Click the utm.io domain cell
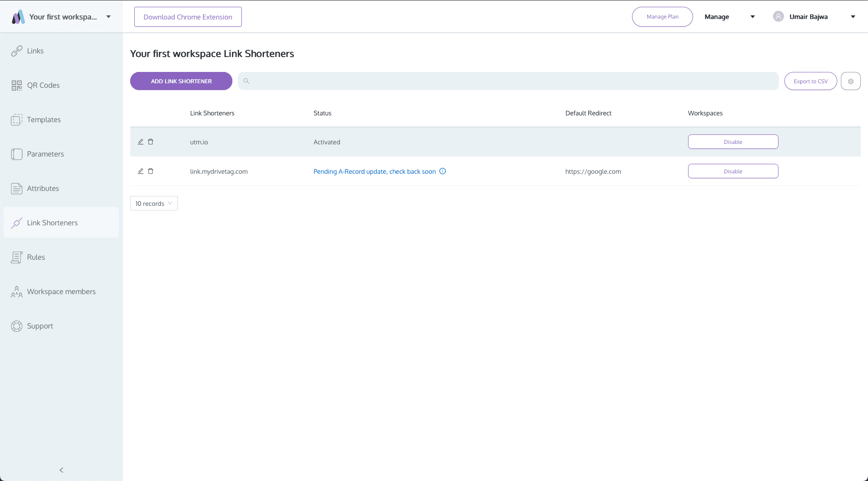The height and width of the screenshot is (481, 868). click(x=199, y=142)
